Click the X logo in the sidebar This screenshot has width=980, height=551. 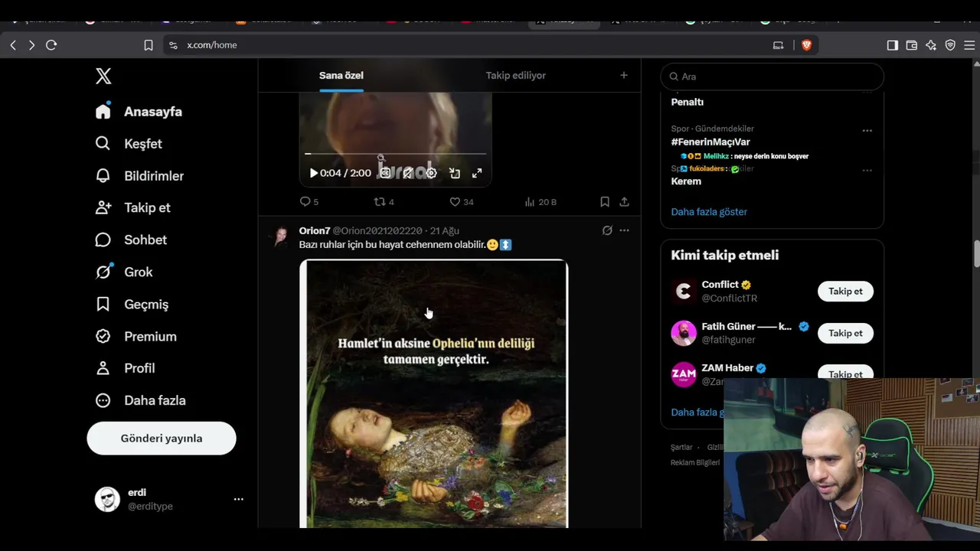103,76
